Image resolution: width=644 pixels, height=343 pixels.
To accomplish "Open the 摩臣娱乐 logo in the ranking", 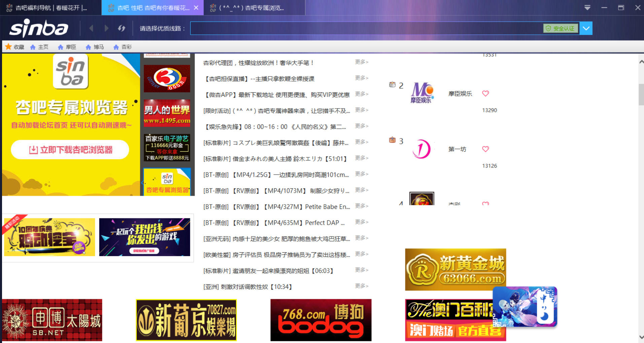I will pos(422,92).
